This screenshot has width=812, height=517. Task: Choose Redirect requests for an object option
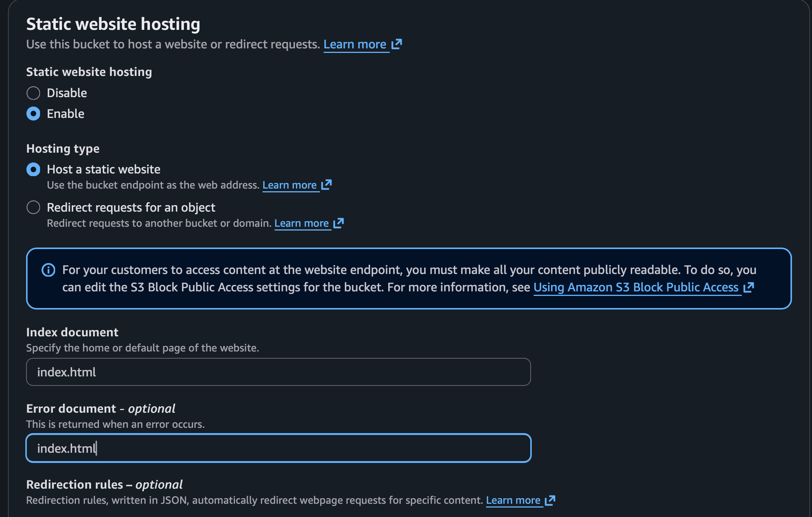[x=33, y=207]
